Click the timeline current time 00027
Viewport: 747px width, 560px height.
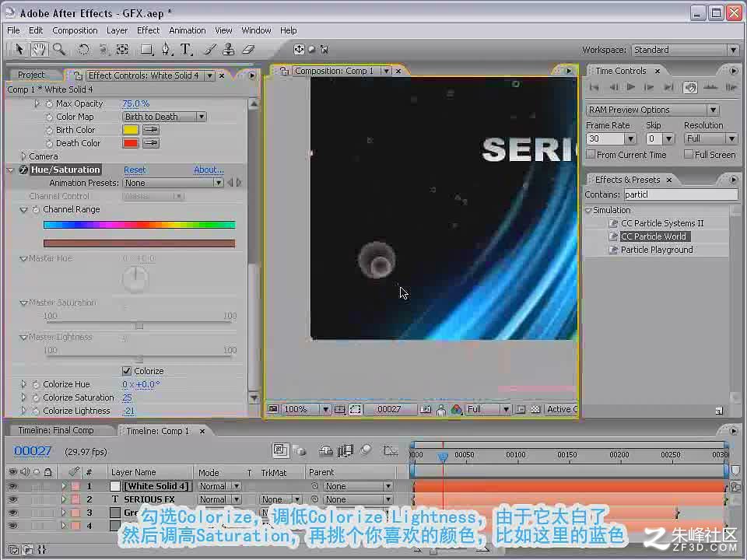pos(33,451)
